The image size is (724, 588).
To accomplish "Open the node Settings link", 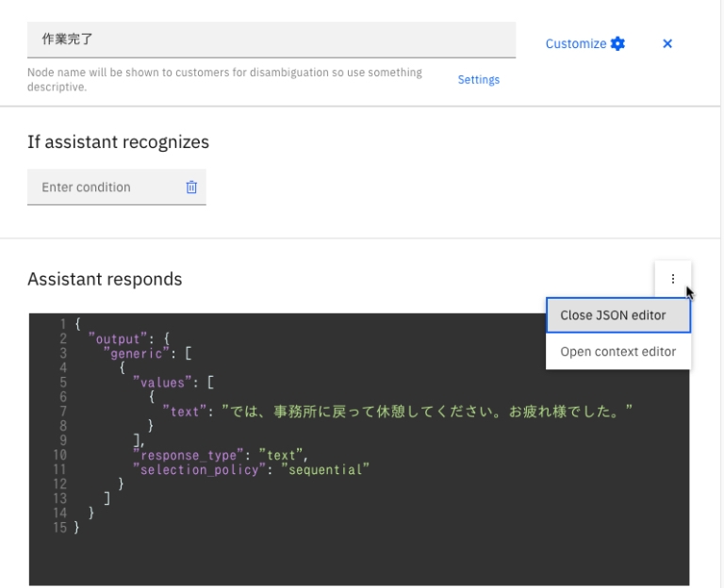I will pos(479,80).
